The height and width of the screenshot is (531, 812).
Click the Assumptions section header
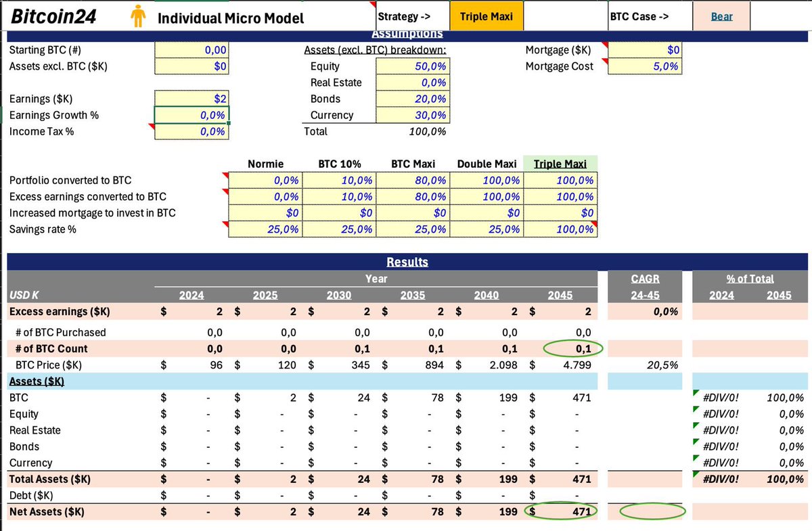[407, 34]
